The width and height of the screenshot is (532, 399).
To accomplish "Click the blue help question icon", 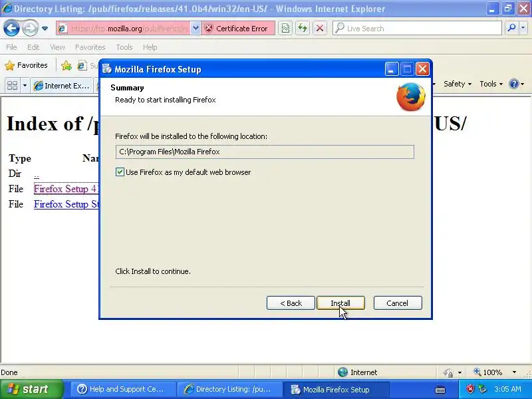I will coord(514,84).
